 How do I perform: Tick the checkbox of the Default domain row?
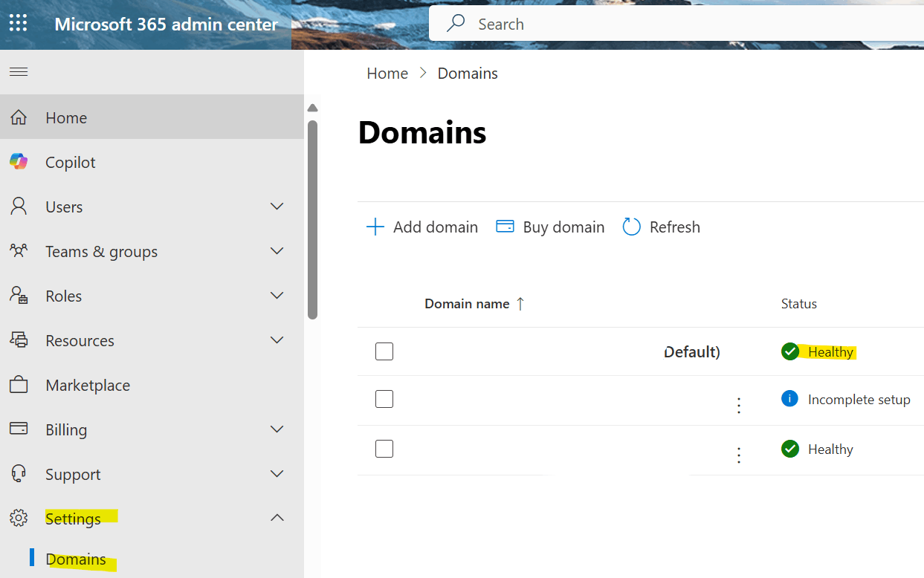coord(384,351)
